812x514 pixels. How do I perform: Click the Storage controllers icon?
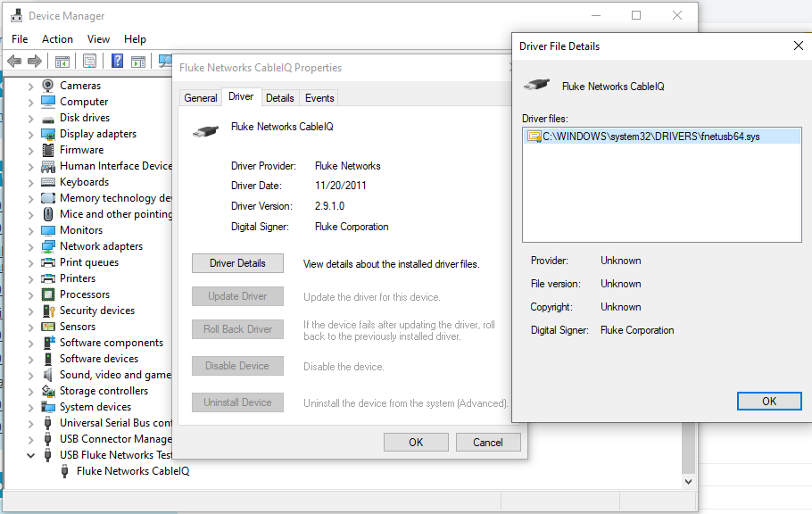click(x=48, y=391)
